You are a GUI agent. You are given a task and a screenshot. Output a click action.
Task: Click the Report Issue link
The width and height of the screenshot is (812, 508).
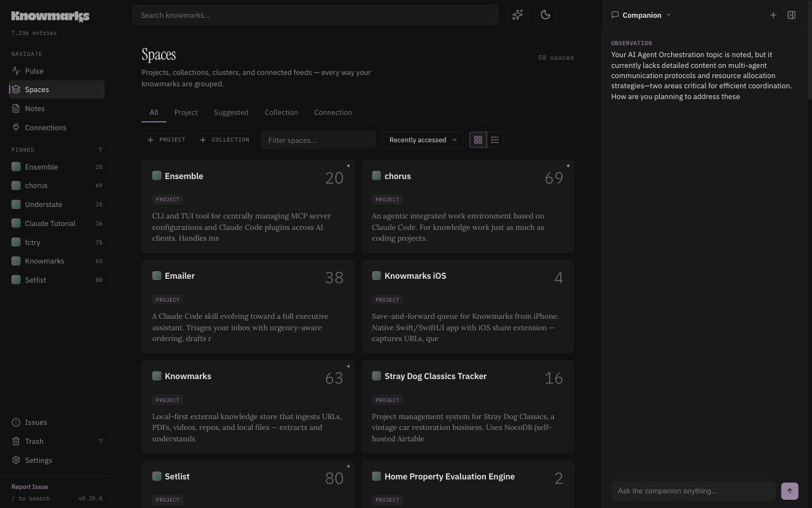[30, 487]
